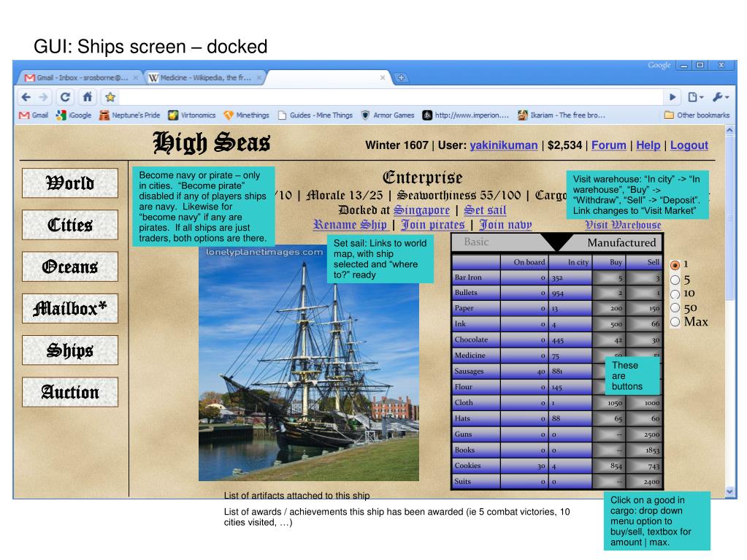The height and width of the screenshot is (560, 747).
Task: Open the Guides - Mine Things bookmark
Action: point(315,115)
